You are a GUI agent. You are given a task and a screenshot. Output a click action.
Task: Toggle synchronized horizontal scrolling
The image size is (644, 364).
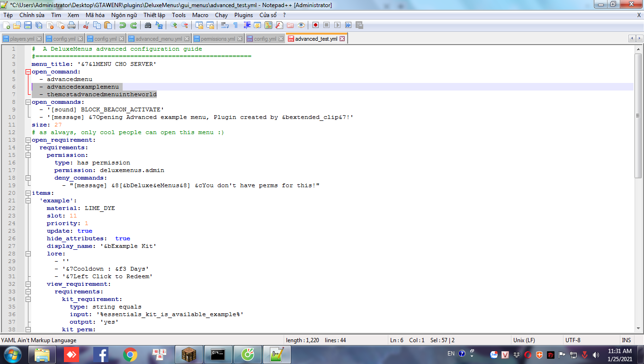(x=210, y=25)
